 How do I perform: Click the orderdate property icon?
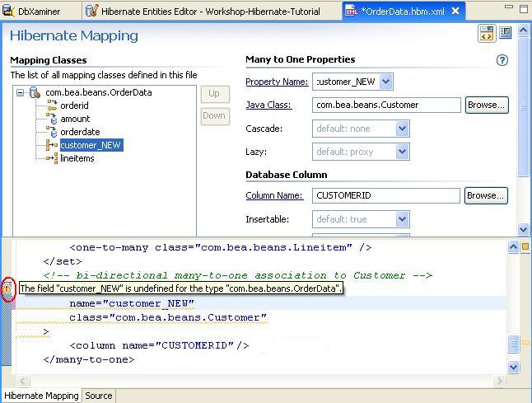[52, 132]
